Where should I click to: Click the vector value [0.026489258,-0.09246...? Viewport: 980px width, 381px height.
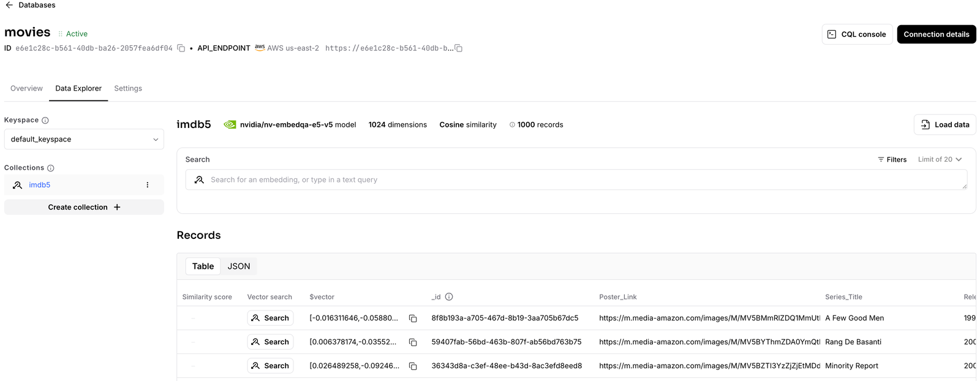point(354,366)
